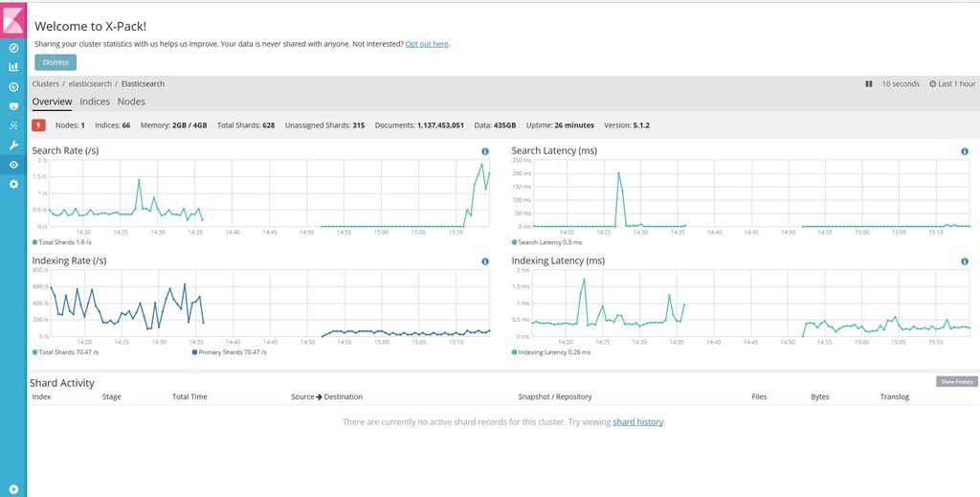Open Dashboard from the sidebar icon
The height and width of the screenshot is (497, 980).
tap(13, 87)
